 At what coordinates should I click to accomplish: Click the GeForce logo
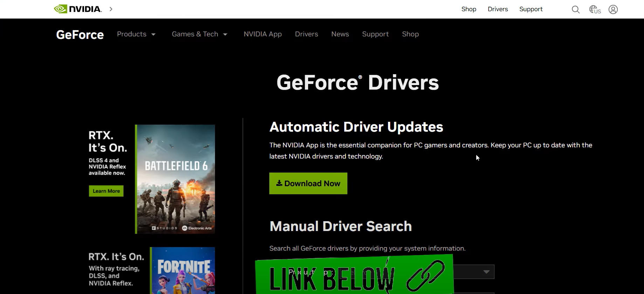[80, 35]
